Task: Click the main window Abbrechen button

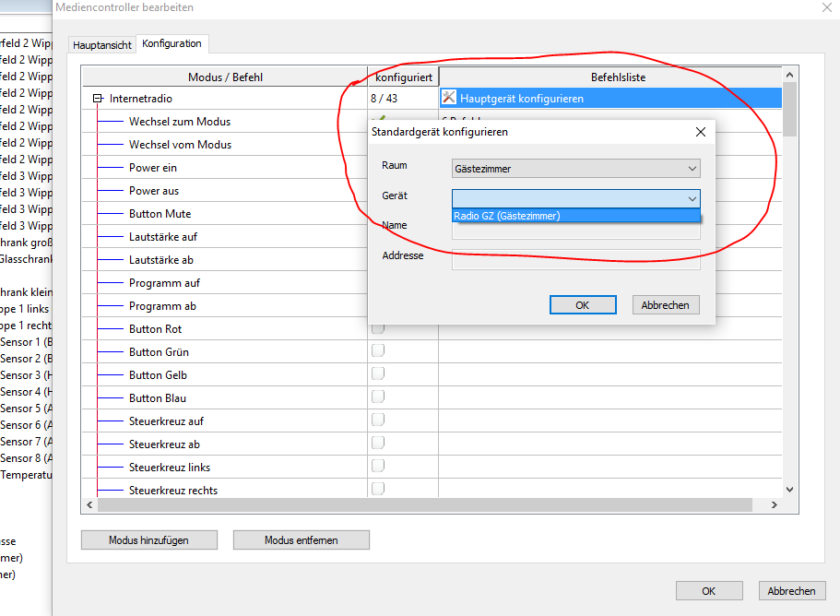Action: 792,591
